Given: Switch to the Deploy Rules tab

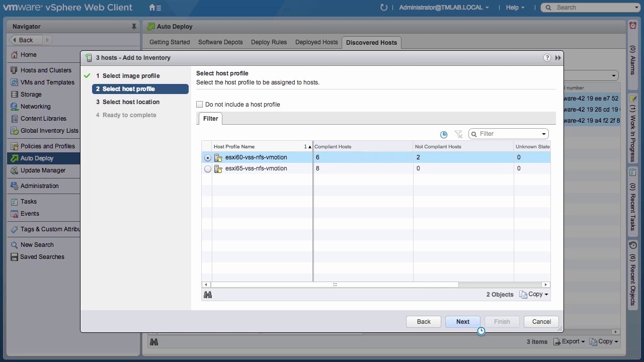Looking at the screenshot, I should point(269,42).
